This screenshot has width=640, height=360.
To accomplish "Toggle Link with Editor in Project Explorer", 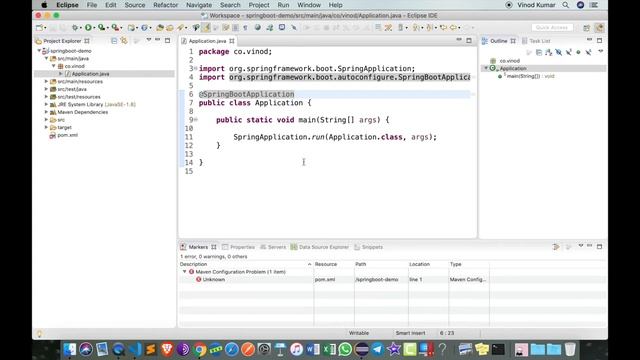I will (124, 41).
